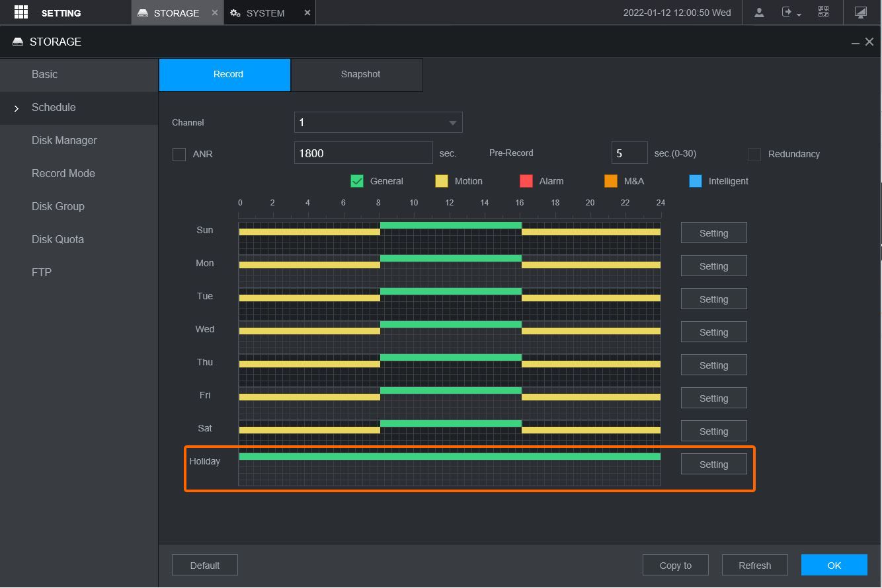Uncheck the General record type checkbox
This screenshot has height=588, width=882.
pyautogui.click(x=357, y=181)
